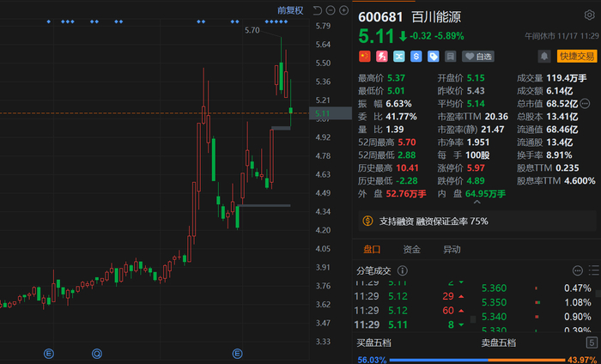This screenshot has height=364, width=601.
Task: Click the red up arrow beside 29
Action: [x=462, y=296]
